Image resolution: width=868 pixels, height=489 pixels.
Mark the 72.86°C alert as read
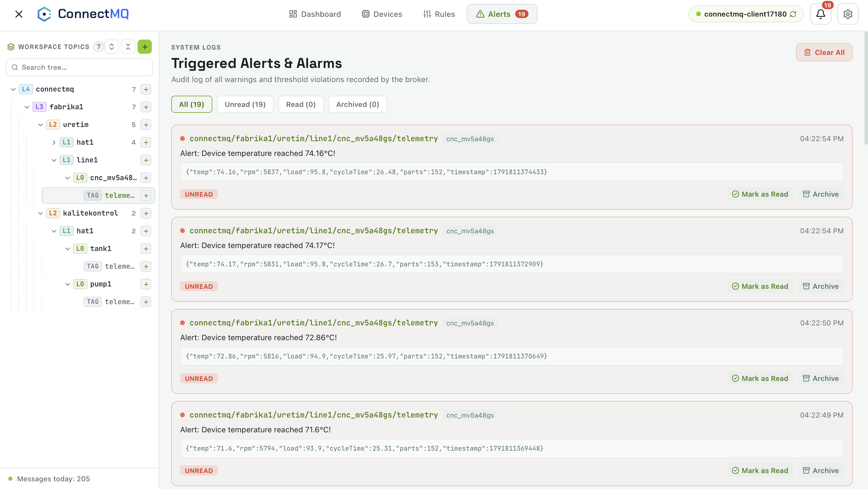760,379
